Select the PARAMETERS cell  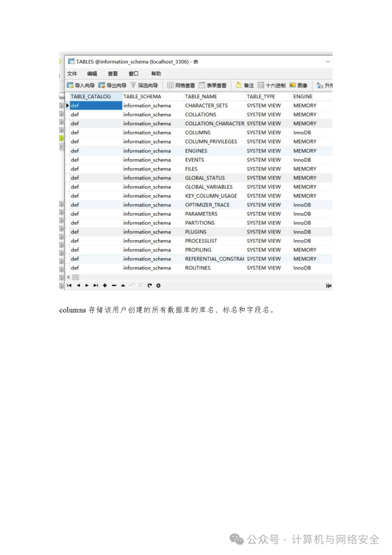(215, 214)
